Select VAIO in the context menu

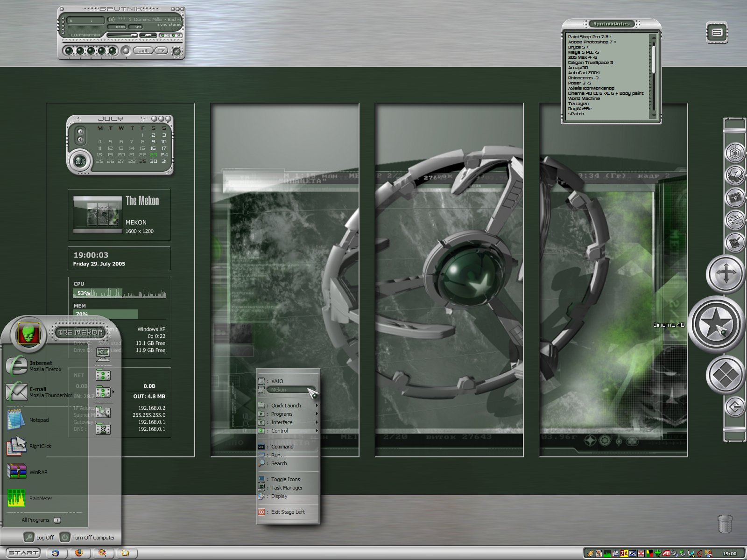[x=288, y=381]
